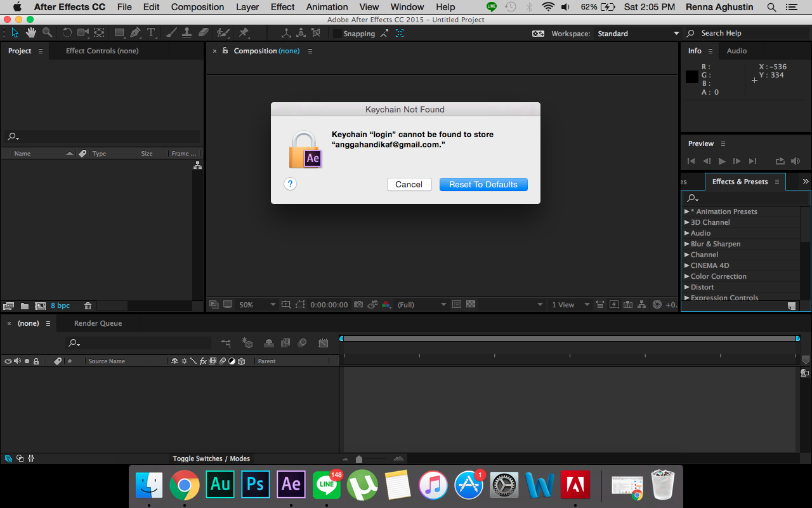Click the Local Axis Mode icon
Viewport: 812px width, 508px height.
pyautogui.click(x=286, y=33)
